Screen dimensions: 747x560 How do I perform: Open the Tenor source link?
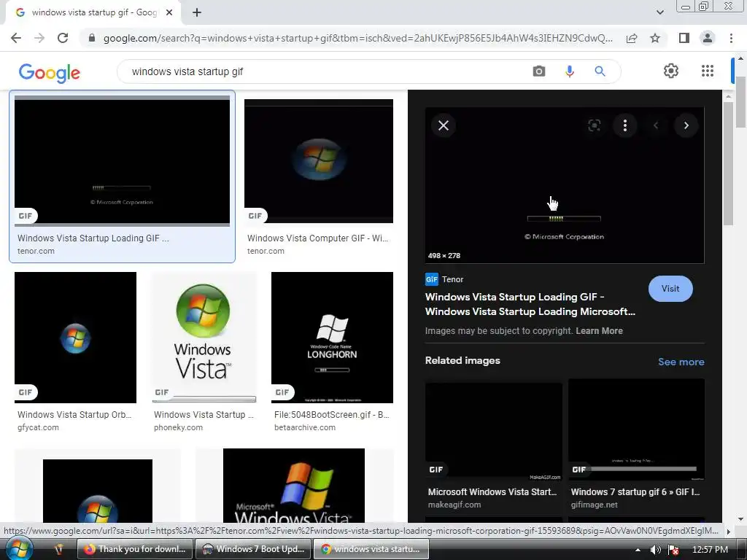tap(444, 279)
